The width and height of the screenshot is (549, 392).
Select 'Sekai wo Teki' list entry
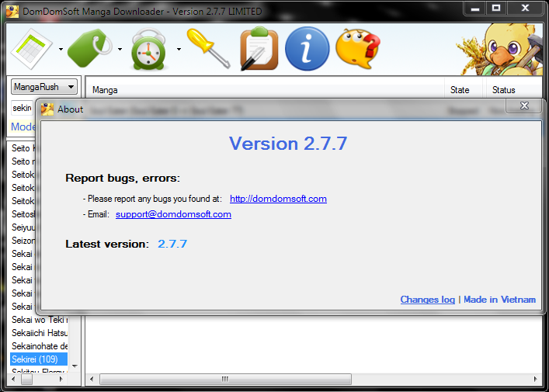coord(40,320)
